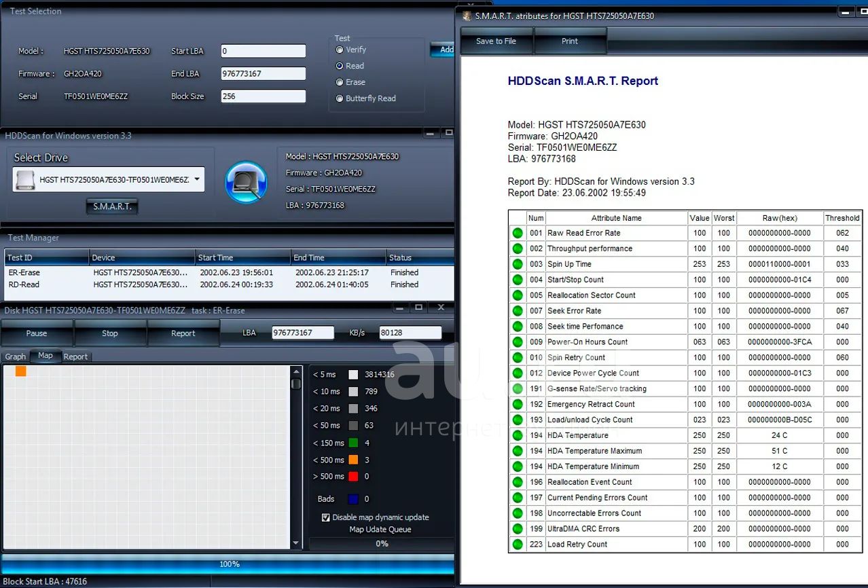The width and height of the screenshot is (868, 588).
Task: Click the orange block in the disk map
Action: pos(20,371)
